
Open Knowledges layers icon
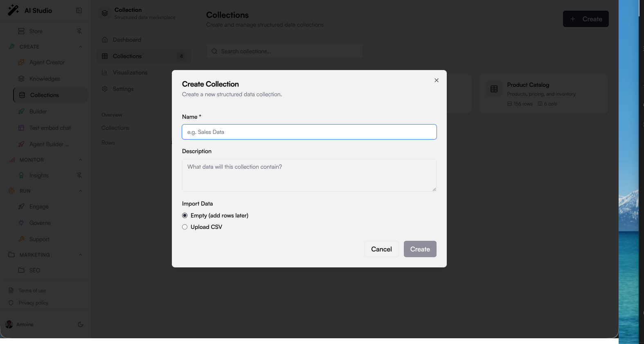pos(21,79)
